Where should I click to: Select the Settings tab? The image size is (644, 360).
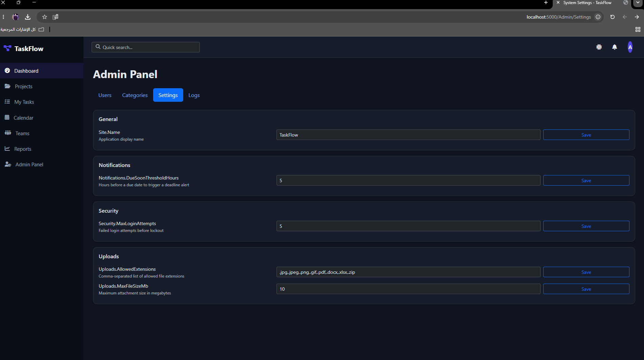(x=168, y=95)
